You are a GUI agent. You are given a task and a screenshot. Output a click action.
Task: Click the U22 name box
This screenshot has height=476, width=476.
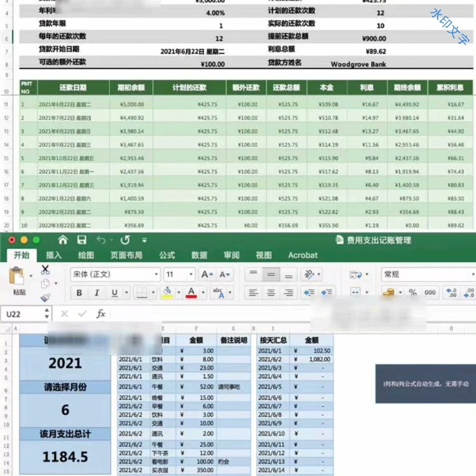(x=23, y=314)
